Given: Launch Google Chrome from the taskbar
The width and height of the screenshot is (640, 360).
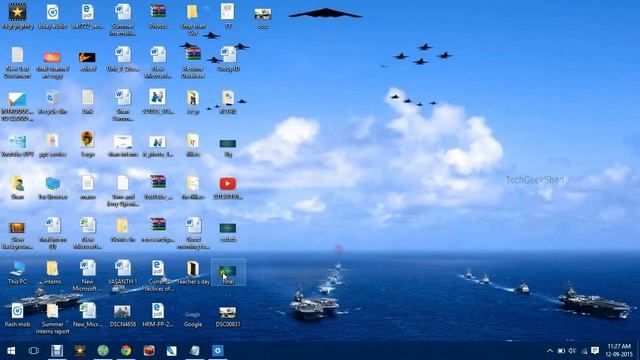Looking at the screenshot, I should click(126, 351).
